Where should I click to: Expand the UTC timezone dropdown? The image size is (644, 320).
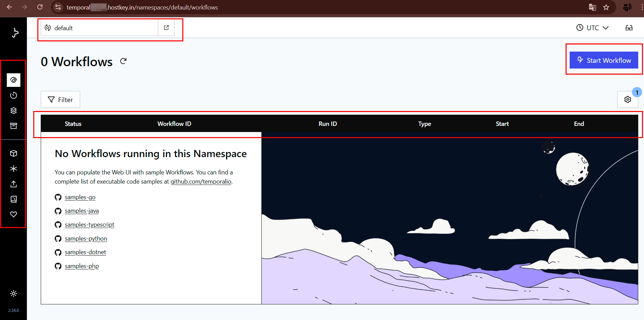[592, 28]
